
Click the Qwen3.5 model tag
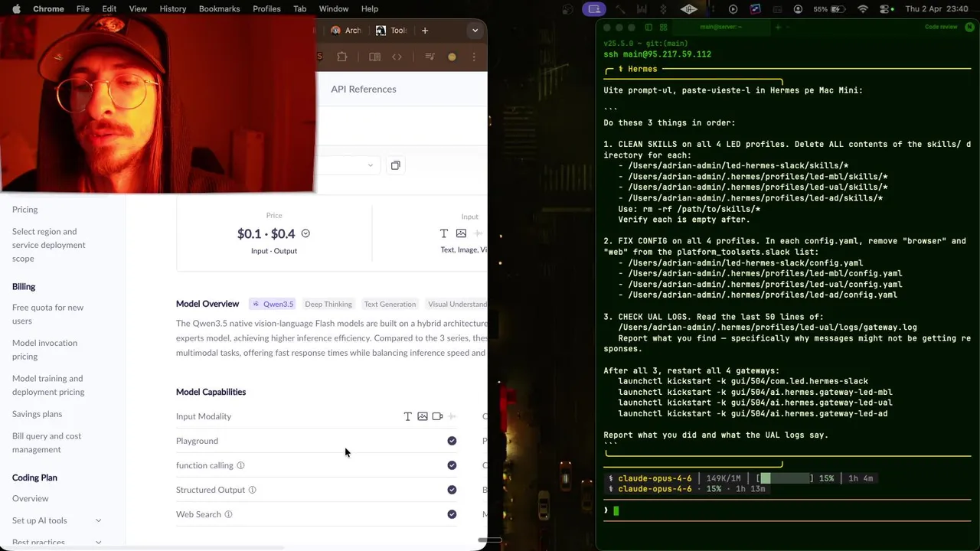point(273,304)
